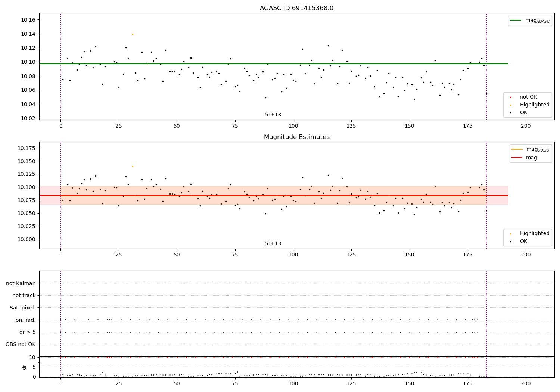
Task: Click the title 'AGASC ID 691415368.0'
Action: click(x=296, y=8)
